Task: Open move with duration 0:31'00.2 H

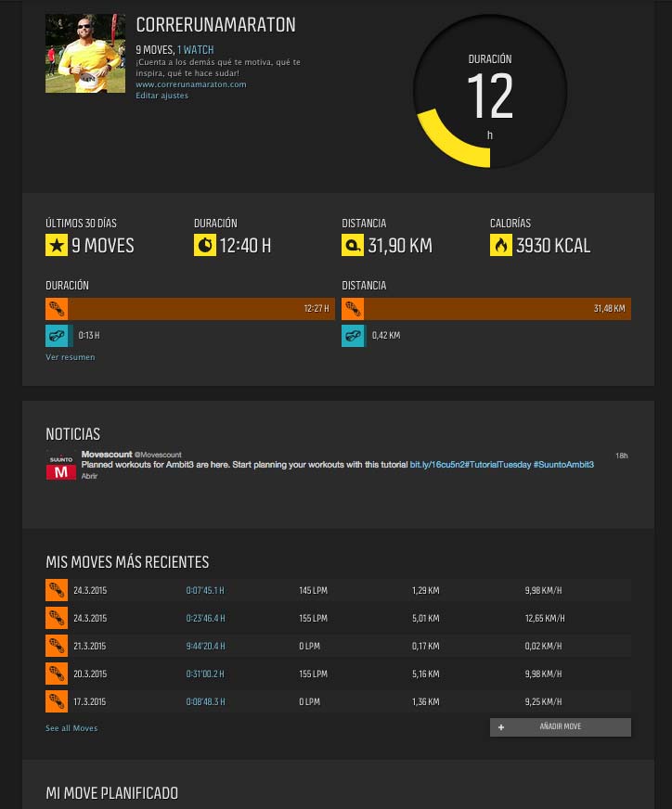Action: pos(205,674)
